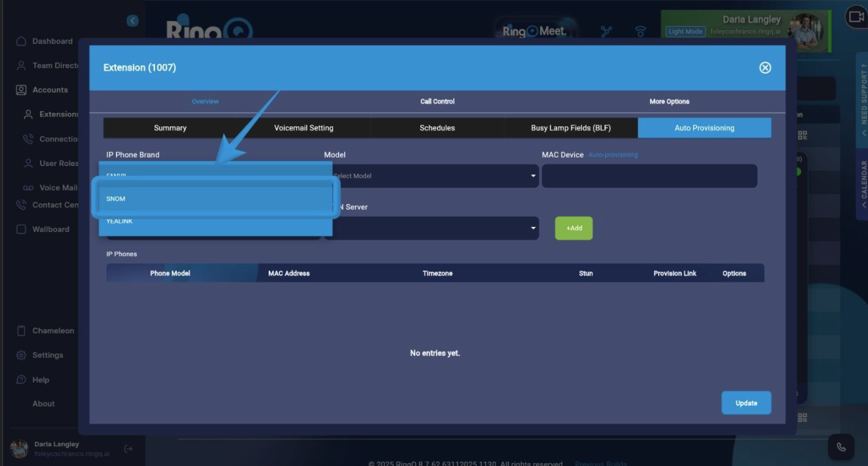Open the phone dialer icon at bottom right
868x466 pixels.
coord(841,447)
